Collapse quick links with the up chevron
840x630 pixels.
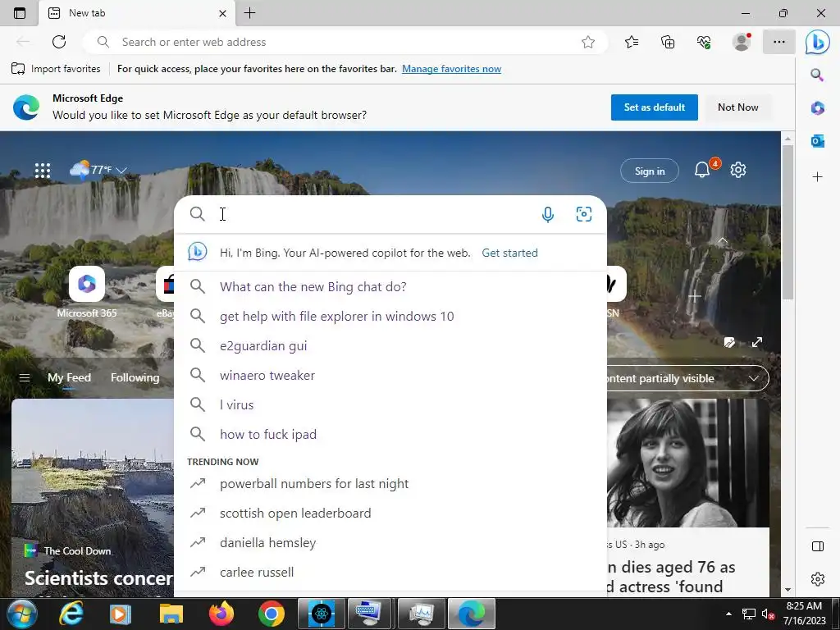click(x=723, y=240)
